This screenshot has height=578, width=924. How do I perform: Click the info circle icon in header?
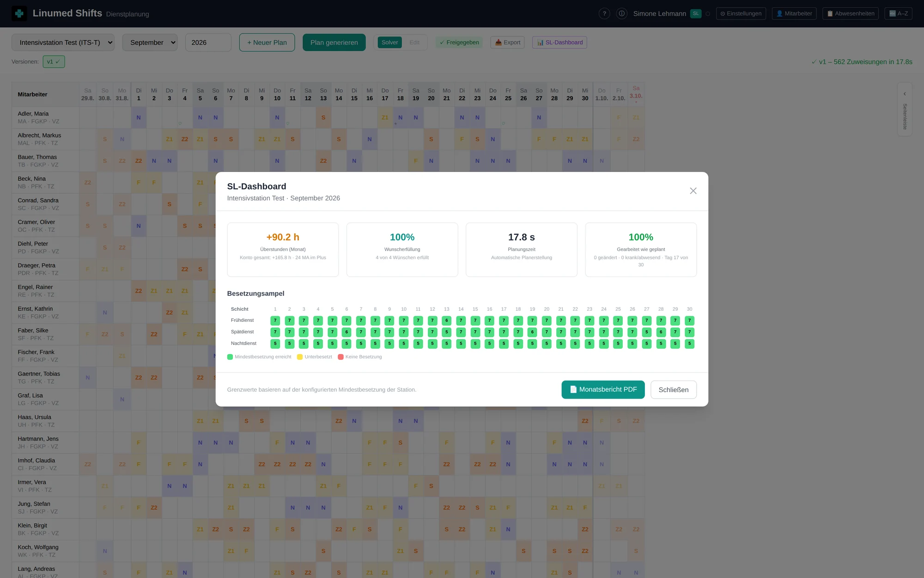click(x=622, y=14)
